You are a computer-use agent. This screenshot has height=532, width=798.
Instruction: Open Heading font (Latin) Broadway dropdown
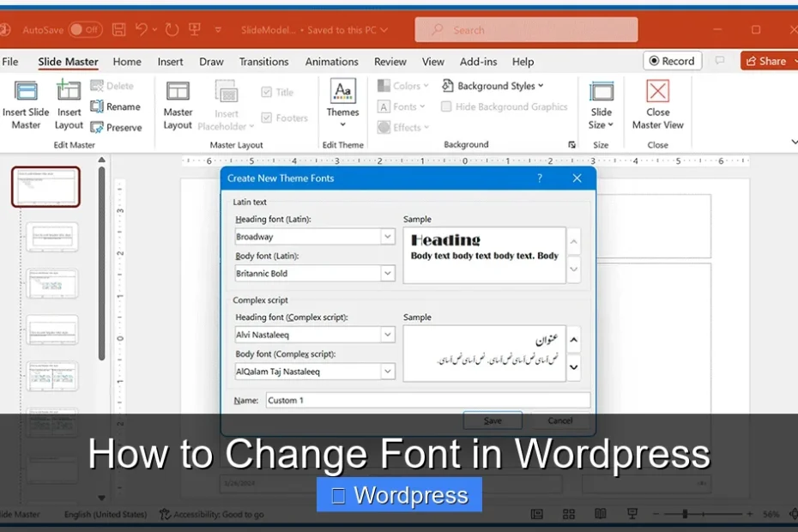(387, 236)
